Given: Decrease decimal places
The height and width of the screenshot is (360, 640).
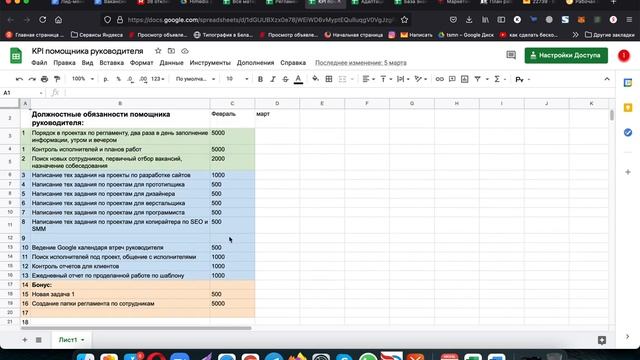Looking at the screenshot, I should [x=130, y=79].
